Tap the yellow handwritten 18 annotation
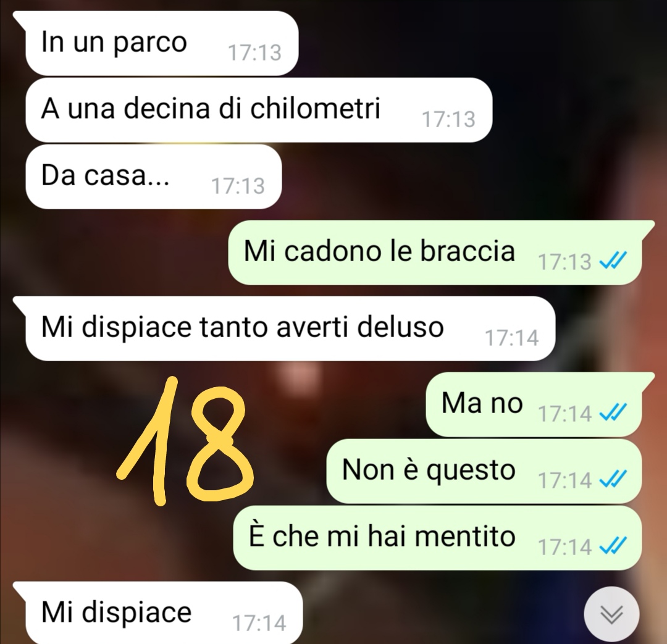Screen dimensions: 667x644 coord(185,441)
